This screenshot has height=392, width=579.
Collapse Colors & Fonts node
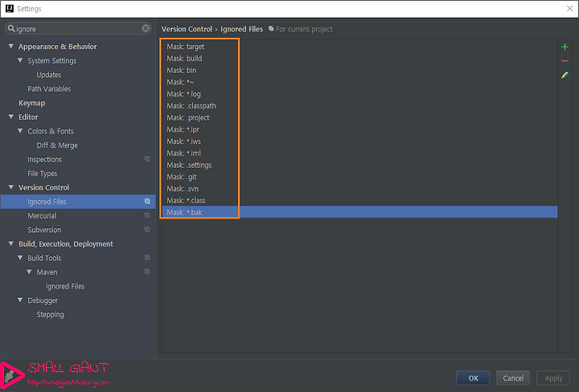[x=20, y=131]
